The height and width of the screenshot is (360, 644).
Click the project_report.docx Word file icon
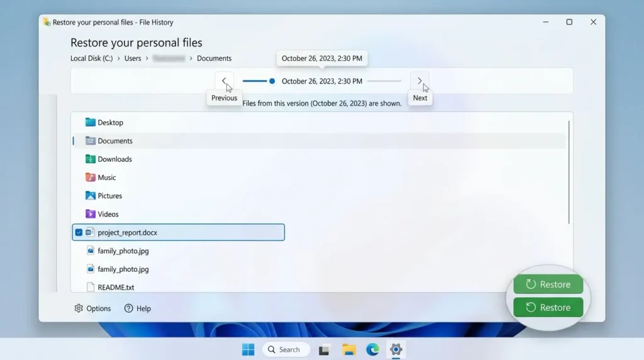pos(90,232)
